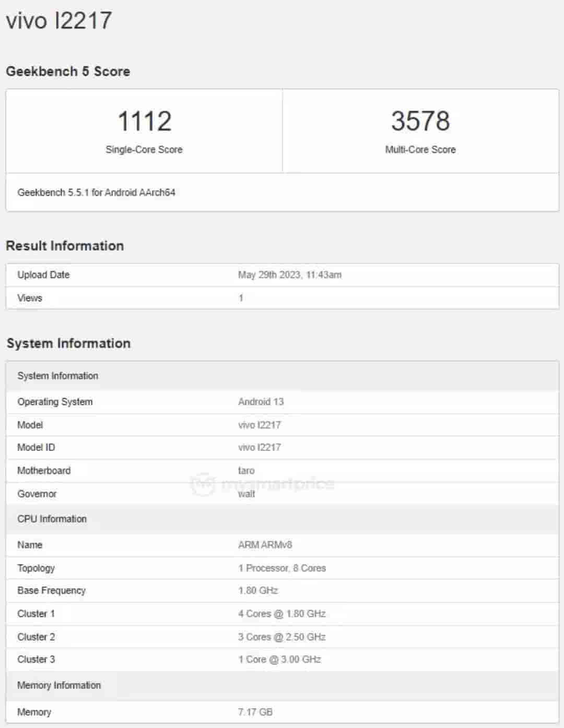
Task: Click the Views row label
Action: click(30, 298)
